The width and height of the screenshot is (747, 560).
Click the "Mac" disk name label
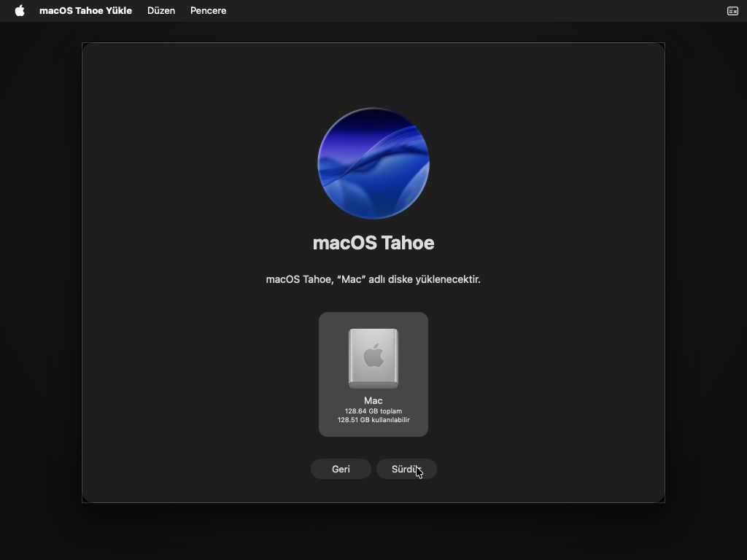[373, 400]
